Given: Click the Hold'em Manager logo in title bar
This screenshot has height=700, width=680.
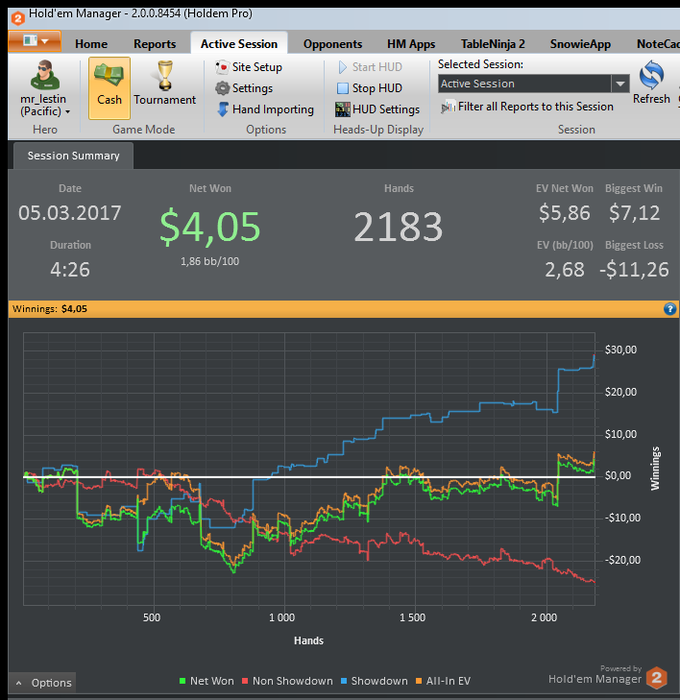Looking at the screenshot, I should (x=18, y=18).
